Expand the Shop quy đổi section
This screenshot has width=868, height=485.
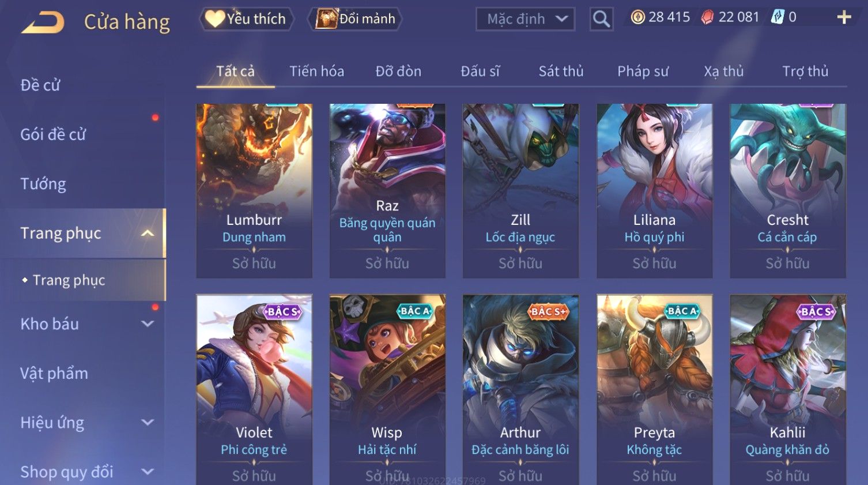[x=148, y=472]
